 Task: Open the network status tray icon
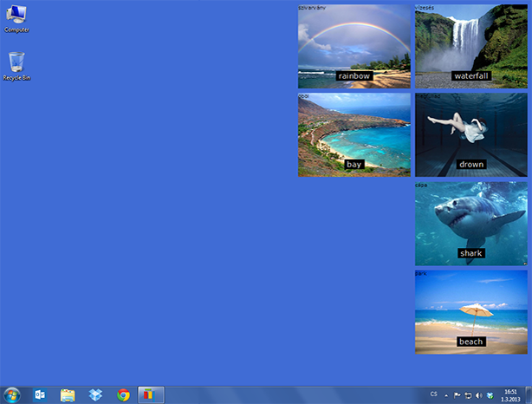tap(468, 395)
